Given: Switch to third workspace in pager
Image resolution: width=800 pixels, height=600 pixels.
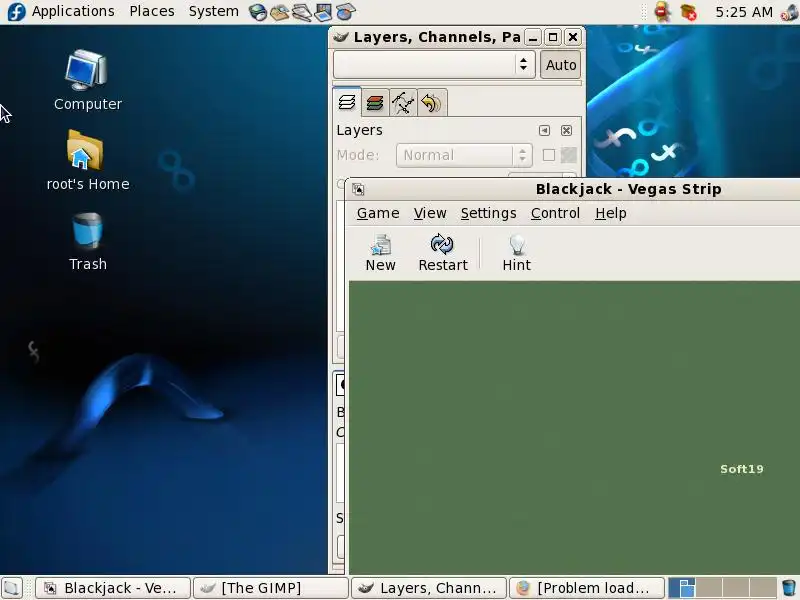Looking at the screenshot, I should [736, 588].
